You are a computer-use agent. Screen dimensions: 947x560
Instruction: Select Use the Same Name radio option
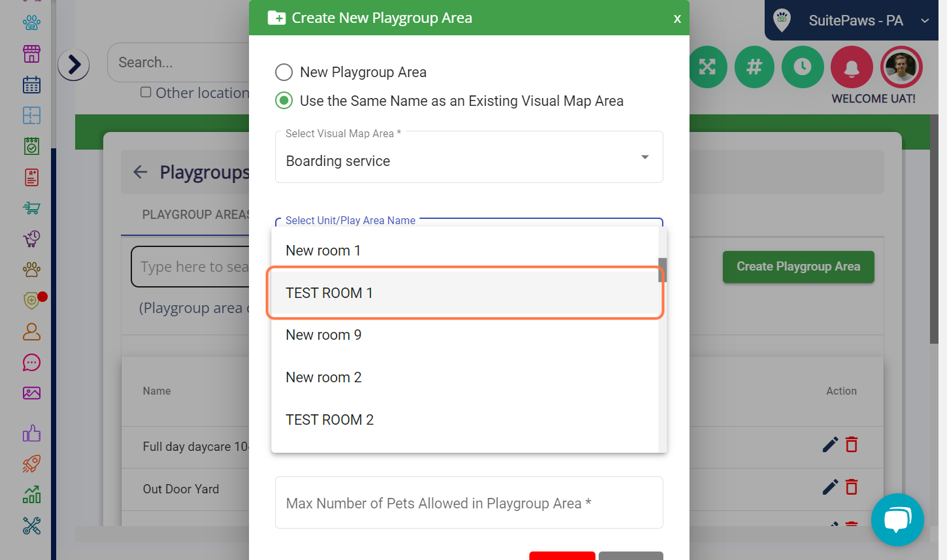[284, 101]
